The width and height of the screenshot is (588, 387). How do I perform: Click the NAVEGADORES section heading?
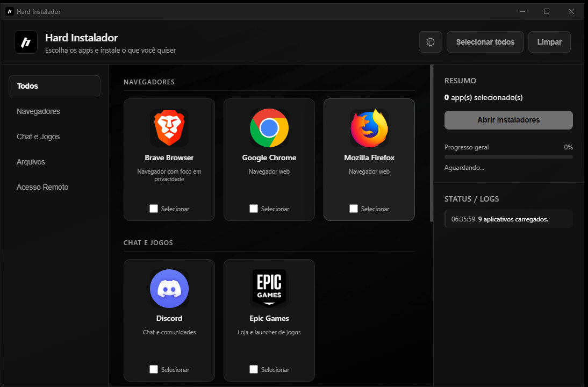[149, 82]
